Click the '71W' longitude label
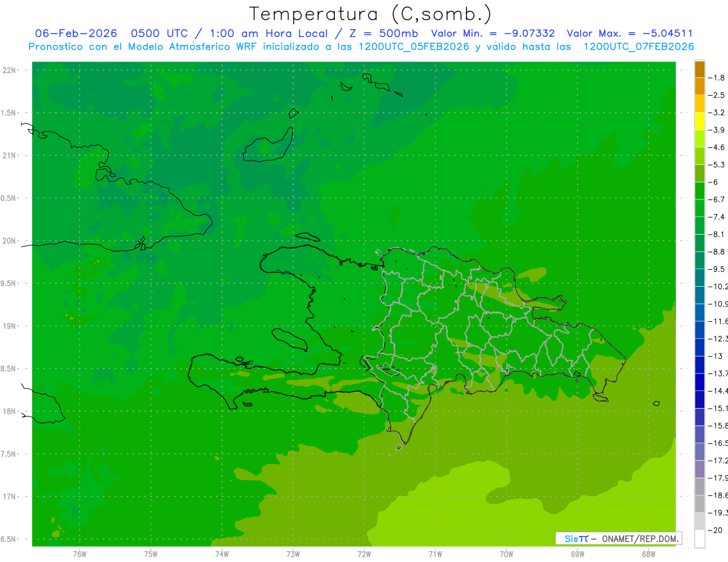The height and width of the screenshot is (562, 728). pos(435,554)
